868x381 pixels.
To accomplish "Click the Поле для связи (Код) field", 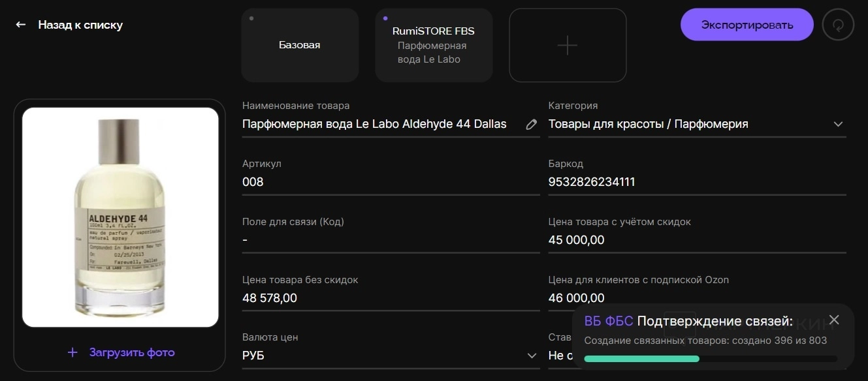I will [390, 240].
